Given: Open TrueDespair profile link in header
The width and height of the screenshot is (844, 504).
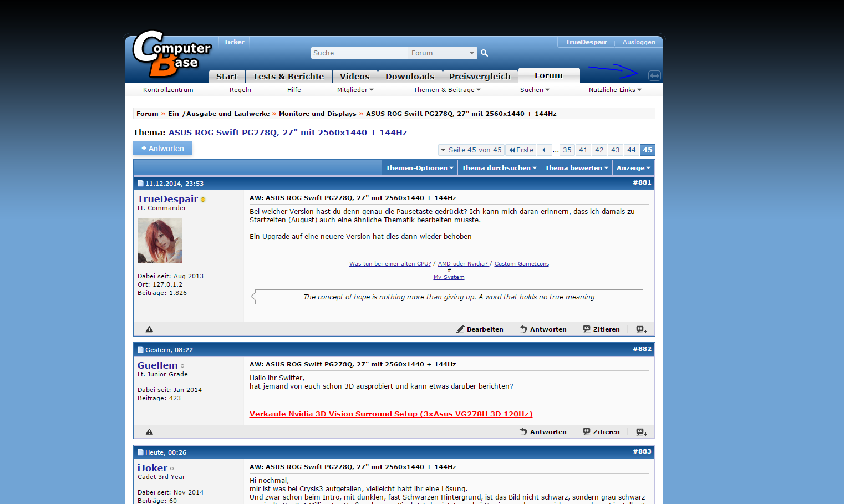Looking at the screenshot, I should coord(586,42).
